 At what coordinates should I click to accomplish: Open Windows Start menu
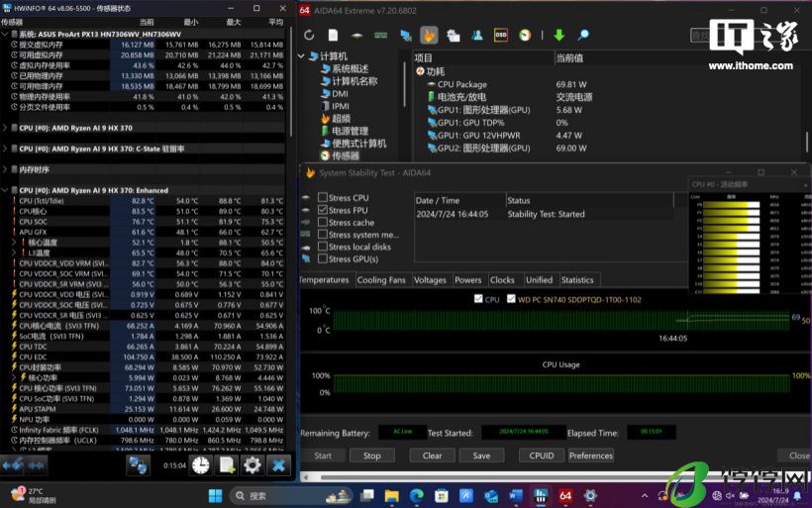216,495
